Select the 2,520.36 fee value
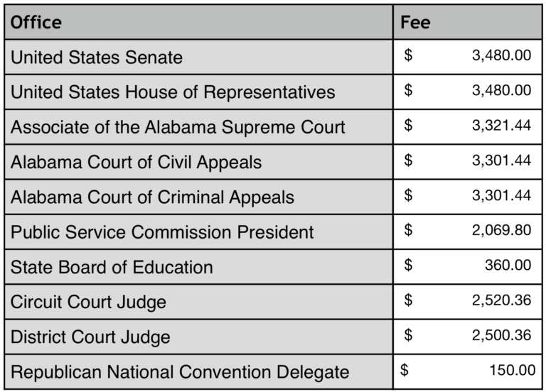The height and width of the screenshot is (392, 546). (x=501, y=300)
